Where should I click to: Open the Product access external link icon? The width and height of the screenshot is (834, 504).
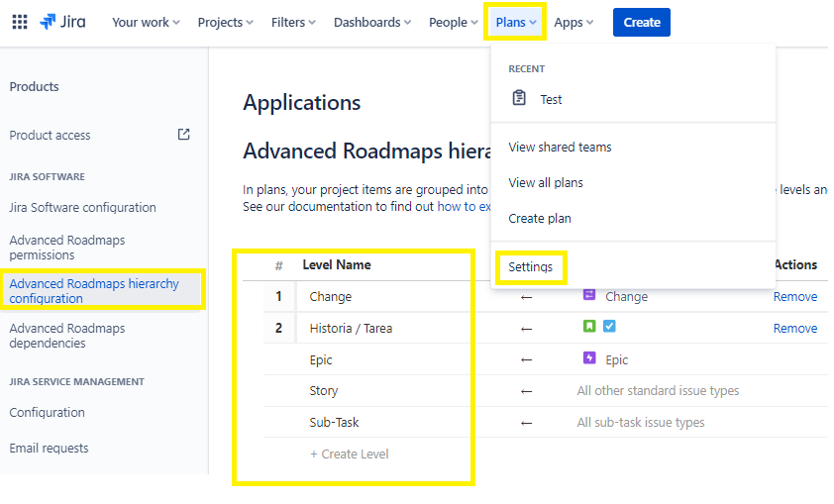point(183,135)
